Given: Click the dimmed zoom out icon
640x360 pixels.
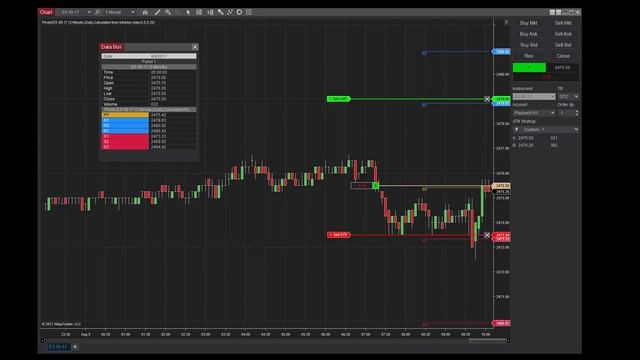Looking at the screenshot, I should click(178, 12).
